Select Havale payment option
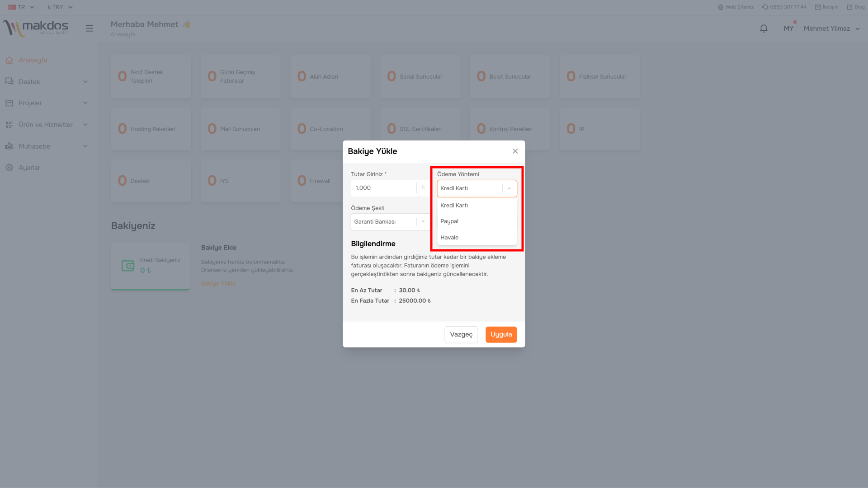Screen dimensions: 868x488 click(x=476, y=238)
